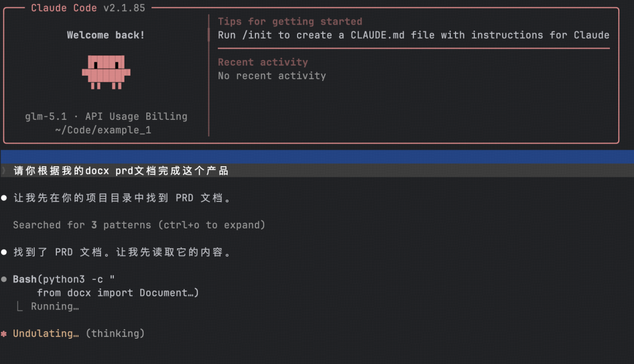Click the blue highlighted bar above the prompt
The width and height of the screenshot is (634, 364).
click(317, 157)
